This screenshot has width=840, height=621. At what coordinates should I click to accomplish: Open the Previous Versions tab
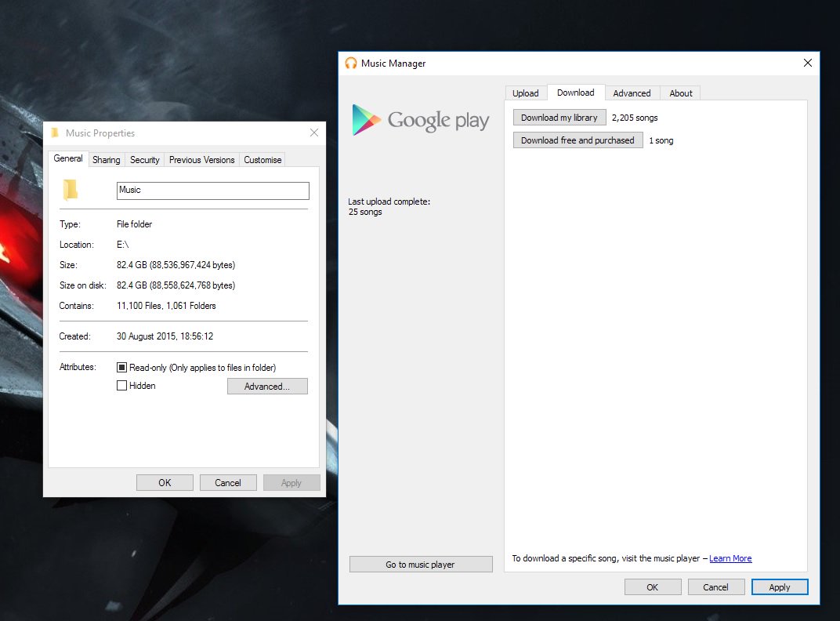point(202,160)
